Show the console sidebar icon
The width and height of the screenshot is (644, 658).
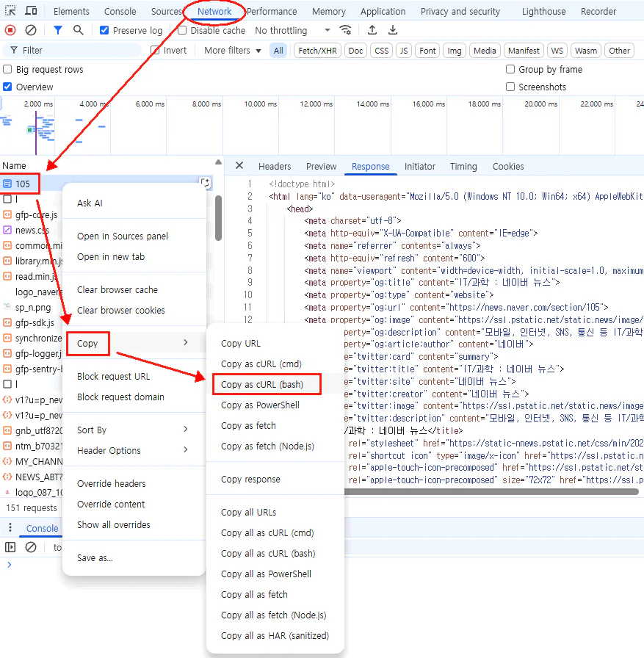[x=10, y=547]
